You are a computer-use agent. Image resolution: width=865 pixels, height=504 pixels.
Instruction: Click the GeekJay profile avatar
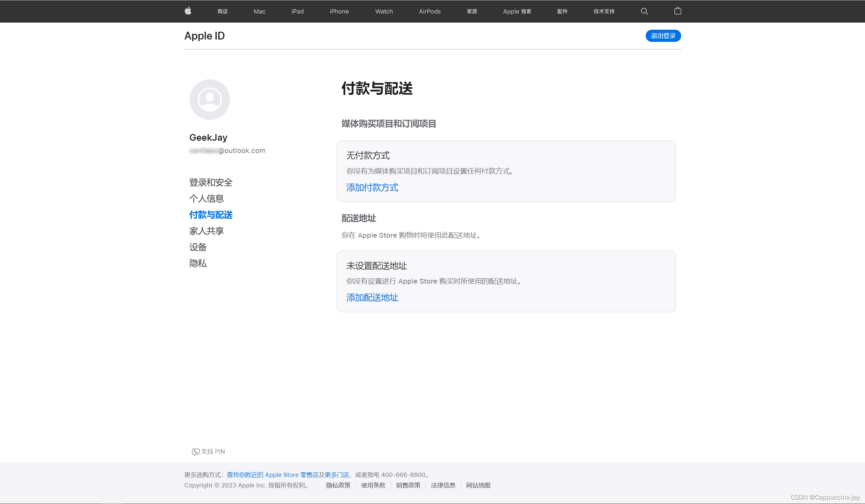[x=210, y=100]
